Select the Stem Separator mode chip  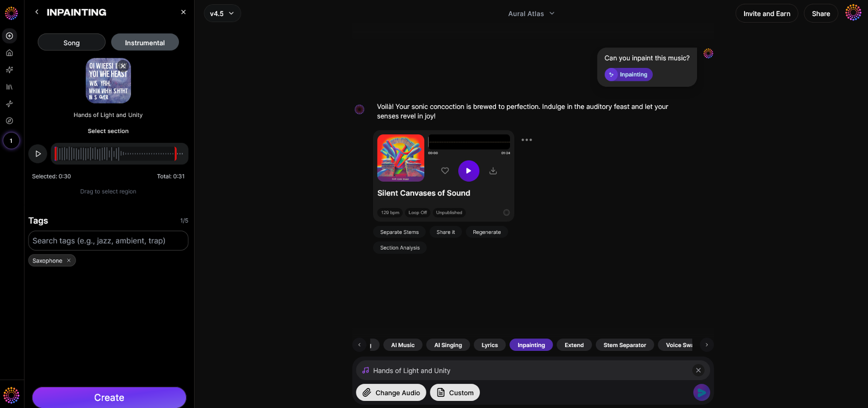click(x=625, y=345)
